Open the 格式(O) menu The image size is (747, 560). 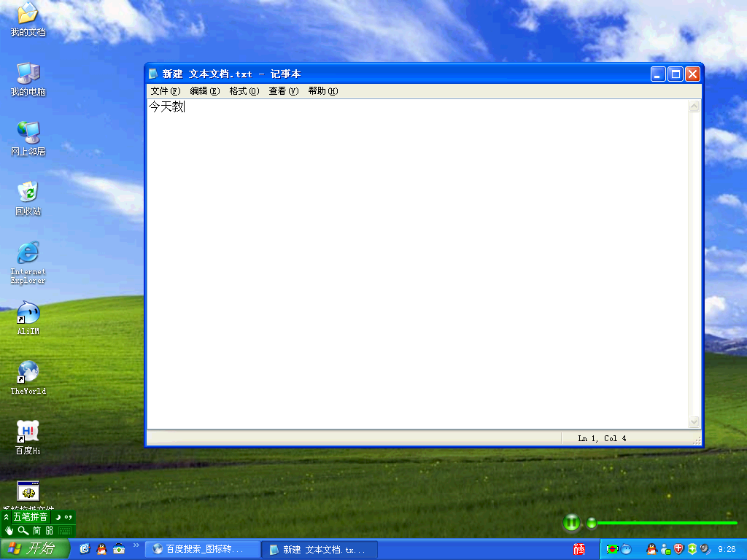pos(244,91)
